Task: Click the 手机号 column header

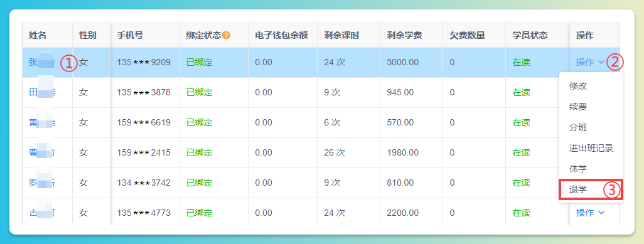Action: click(130, 35)
